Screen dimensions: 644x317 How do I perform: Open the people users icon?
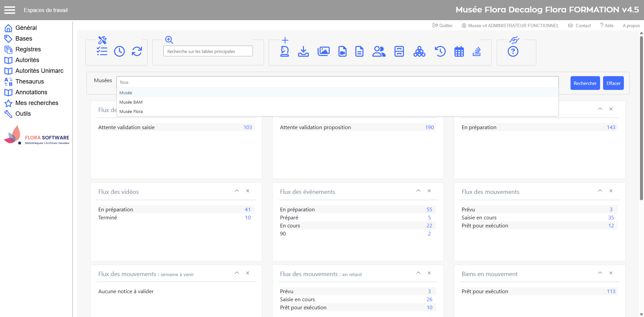(x=379, y=51)
